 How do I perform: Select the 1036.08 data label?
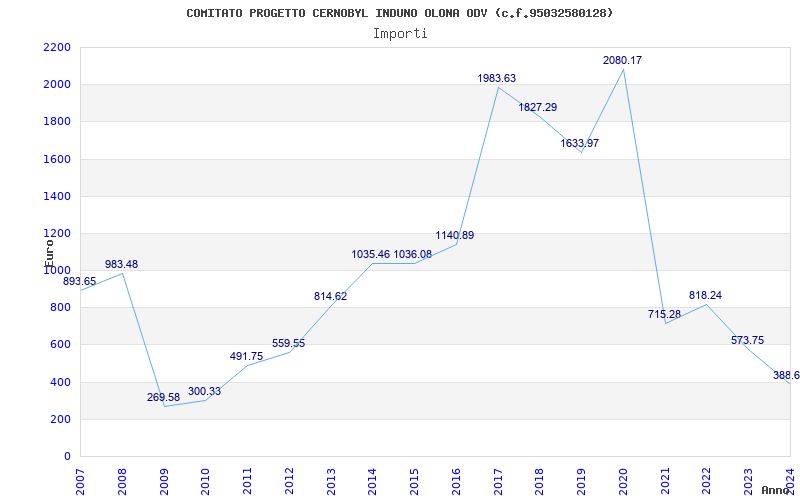pos(413,254)
